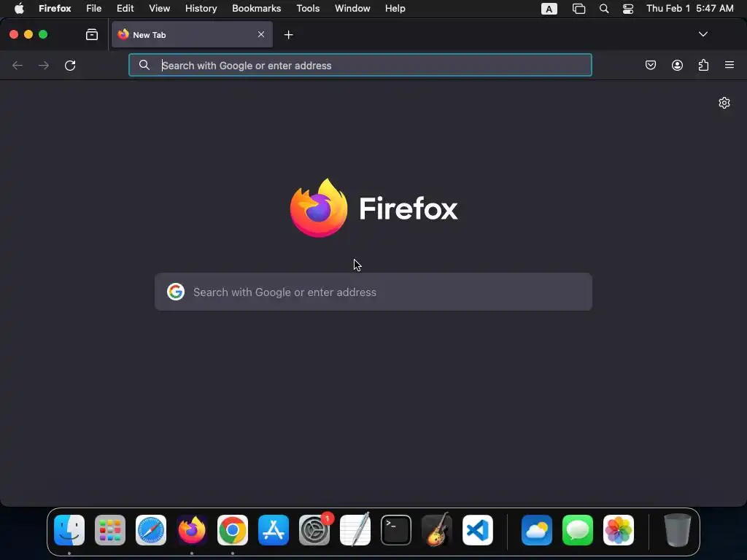Focus the address bar field
747x560 pixels.
point(360,65)
